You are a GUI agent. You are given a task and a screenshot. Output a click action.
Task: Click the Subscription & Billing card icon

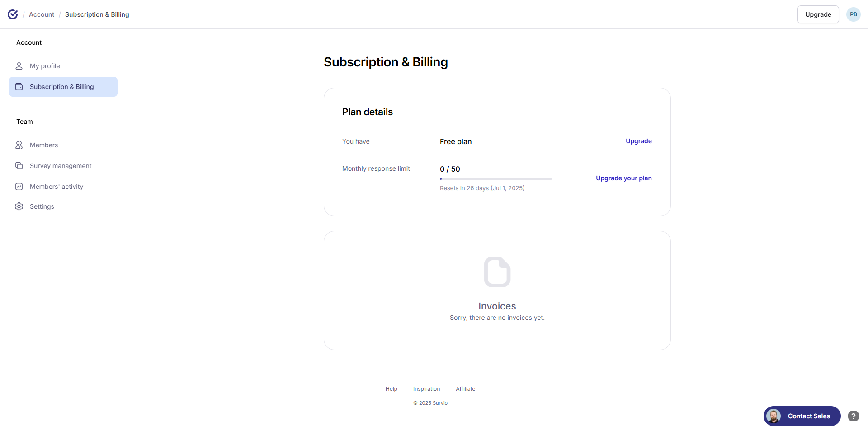tap(19, 87)
